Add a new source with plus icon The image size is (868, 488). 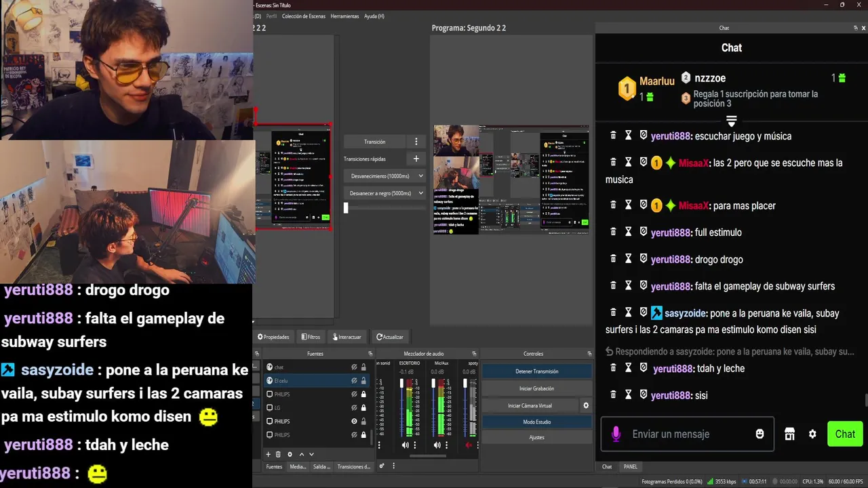[268, 454]
